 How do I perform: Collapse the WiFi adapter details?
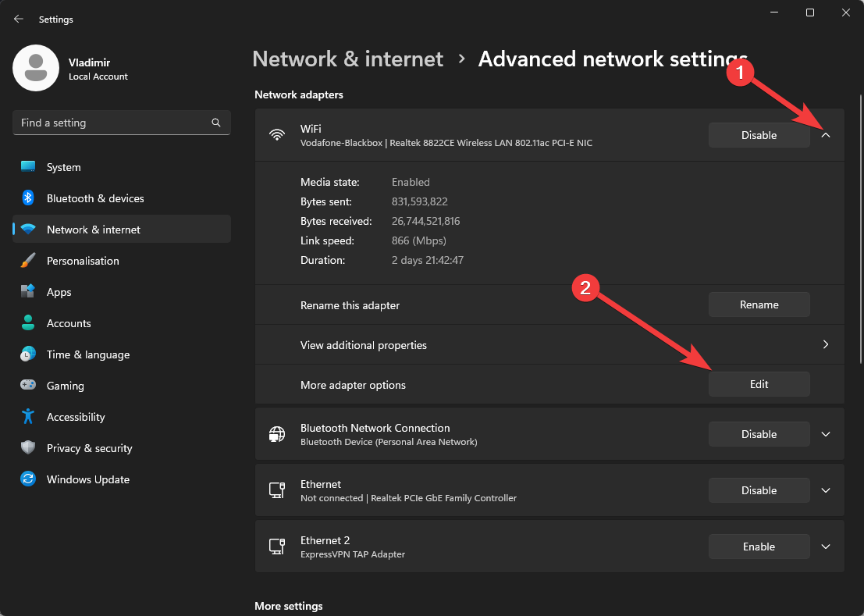coord(826,135)
